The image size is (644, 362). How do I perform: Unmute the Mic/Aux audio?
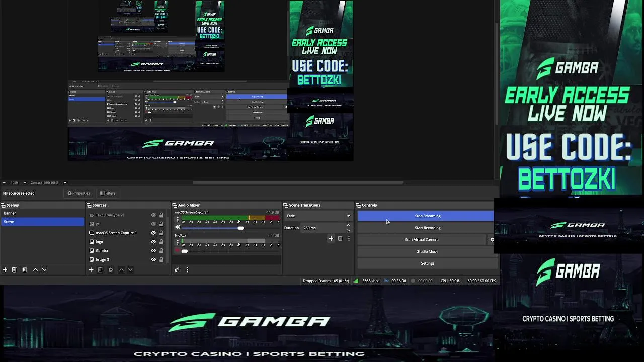(178, 251)
